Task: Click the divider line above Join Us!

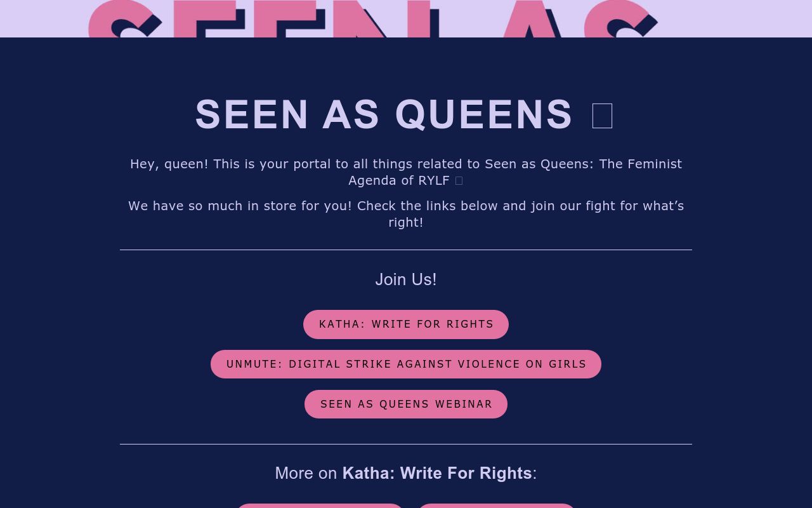Action: pos(406,250)
